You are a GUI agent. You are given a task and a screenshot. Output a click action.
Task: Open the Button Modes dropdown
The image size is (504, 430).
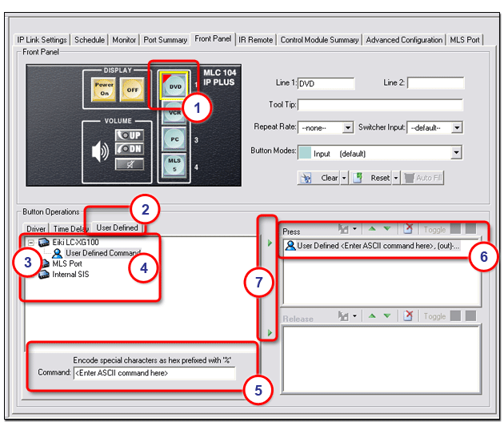(x=456, y=152)
